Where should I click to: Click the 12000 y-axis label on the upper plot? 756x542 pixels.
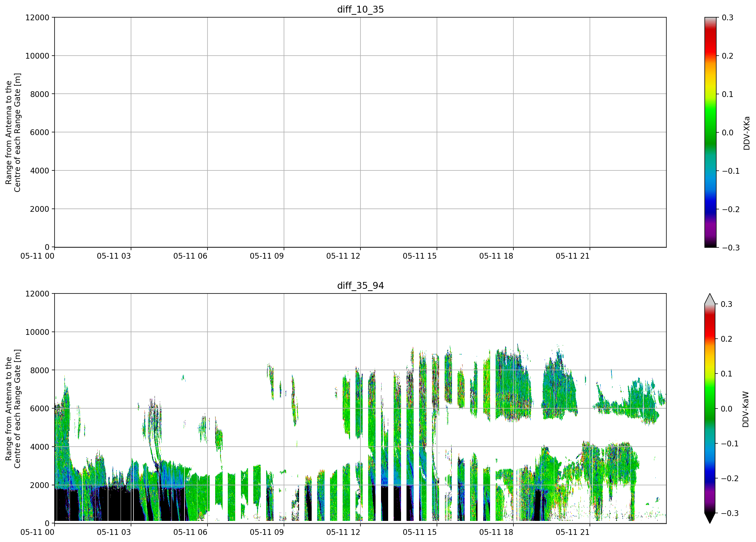click(37, 17)
